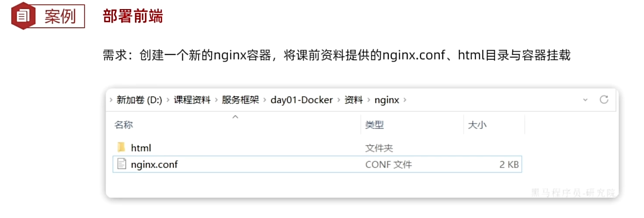This screenshot has width=644, height=218.
Task: Click the sort direction arrow above 名称
Action: coord(235,116)
